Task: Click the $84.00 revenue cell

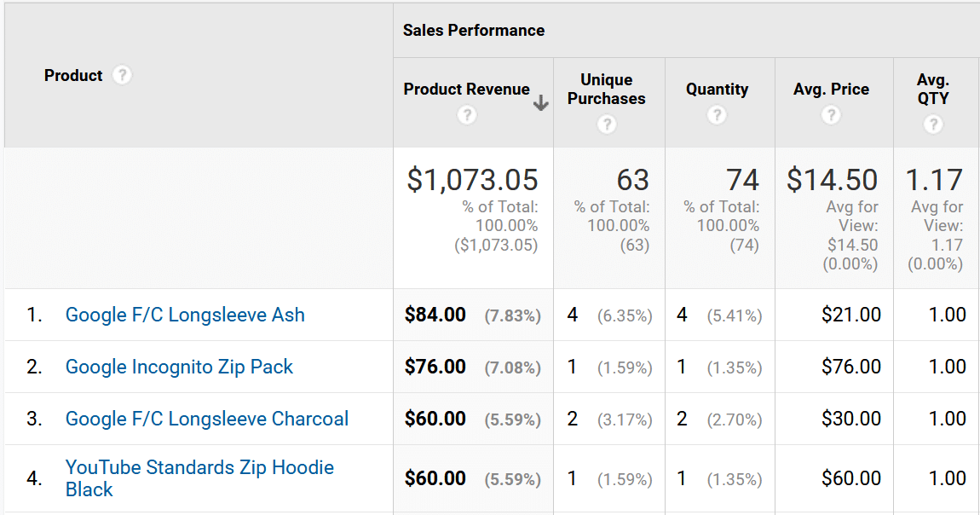Action: [435, 315]
